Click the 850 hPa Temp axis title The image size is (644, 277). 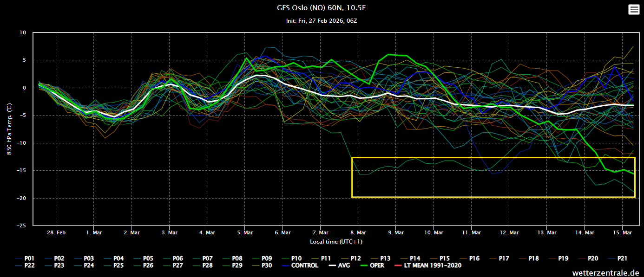(x=10, y=129)
